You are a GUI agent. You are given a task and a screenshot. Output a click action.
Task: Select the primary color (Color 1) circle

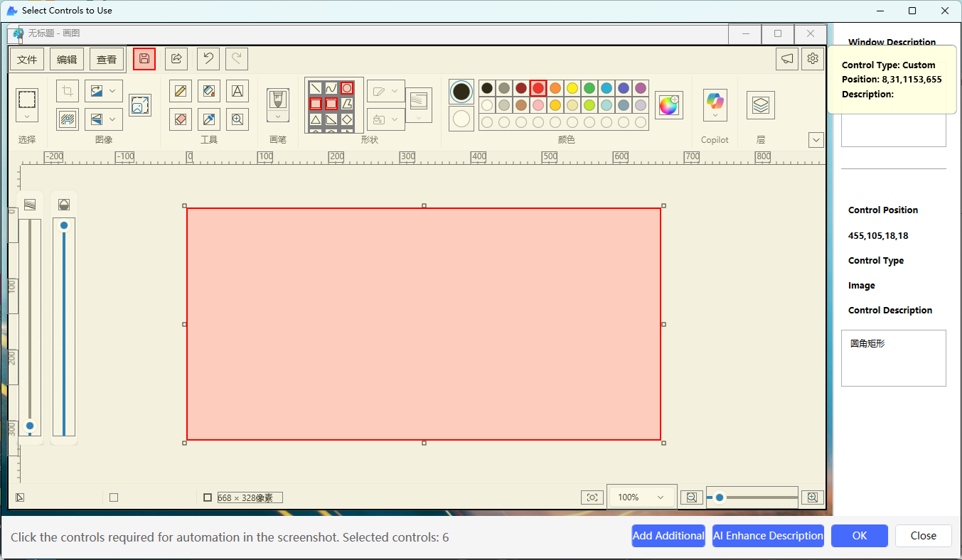point(461,91)
